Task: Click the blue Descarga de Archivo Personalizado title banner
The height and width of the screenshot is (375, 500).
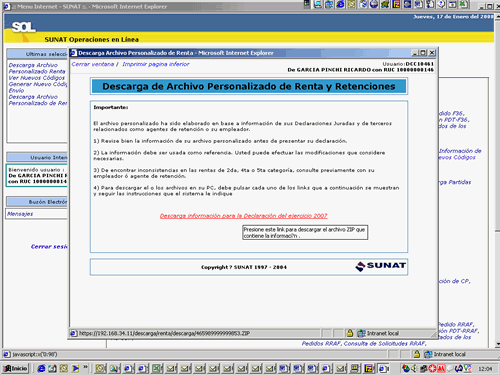Action: (x=249, y=86)
